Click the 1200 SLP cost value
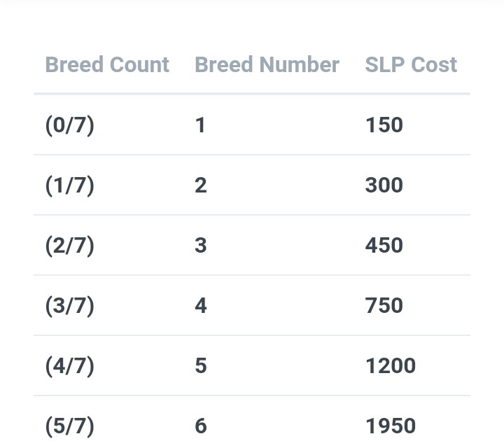Viewport: 504px width, 441px height. pos(391,366)
